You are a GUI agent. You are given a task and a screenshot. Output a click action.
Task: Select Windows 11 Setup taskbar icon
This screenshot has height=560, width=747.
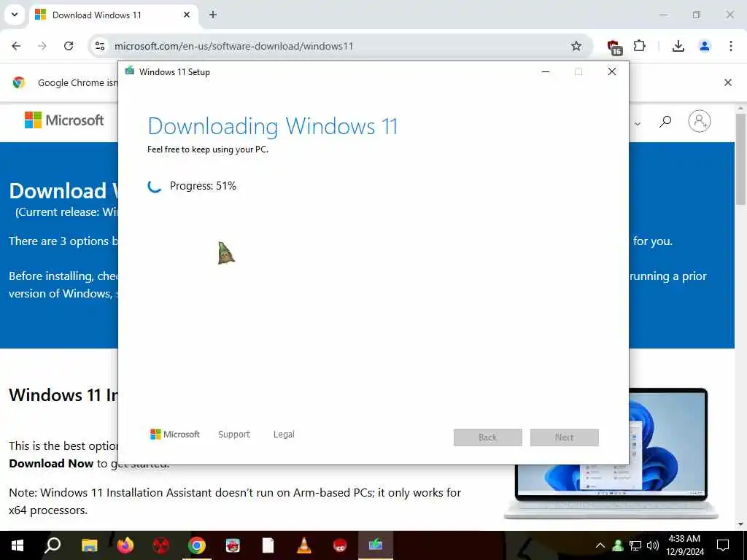tap(376, 545)
